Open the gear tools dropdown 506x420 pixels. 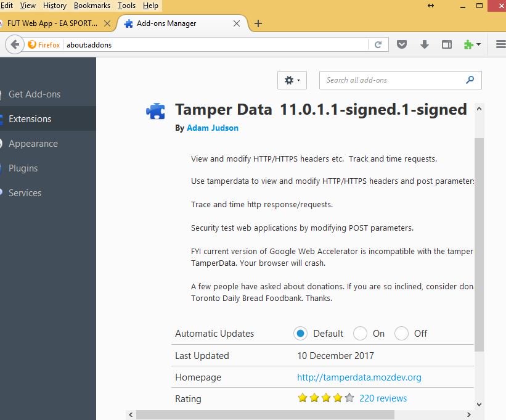pos(292,80)
